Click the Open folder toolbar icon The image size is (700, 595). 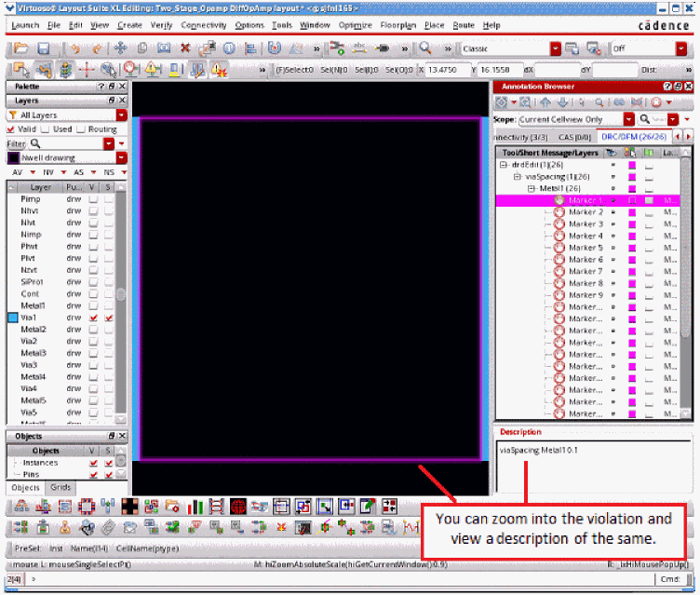(x=21, y=47)
